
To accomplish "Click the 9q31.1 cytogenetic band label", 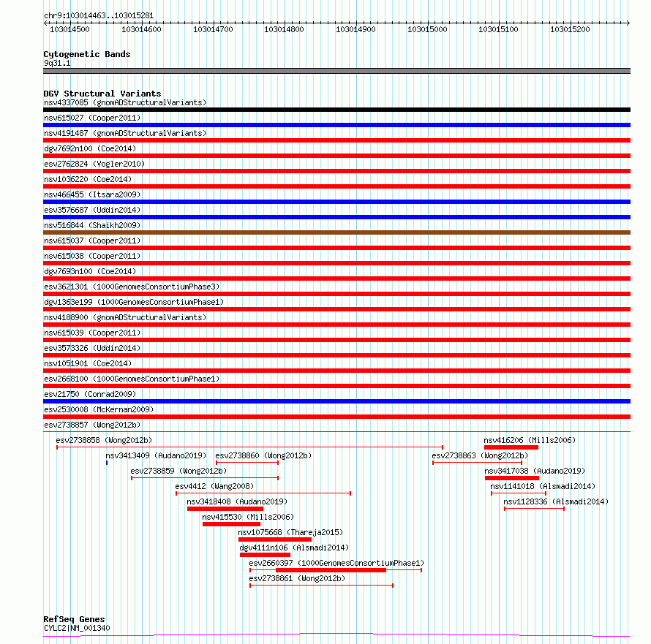I will (57, 63).
